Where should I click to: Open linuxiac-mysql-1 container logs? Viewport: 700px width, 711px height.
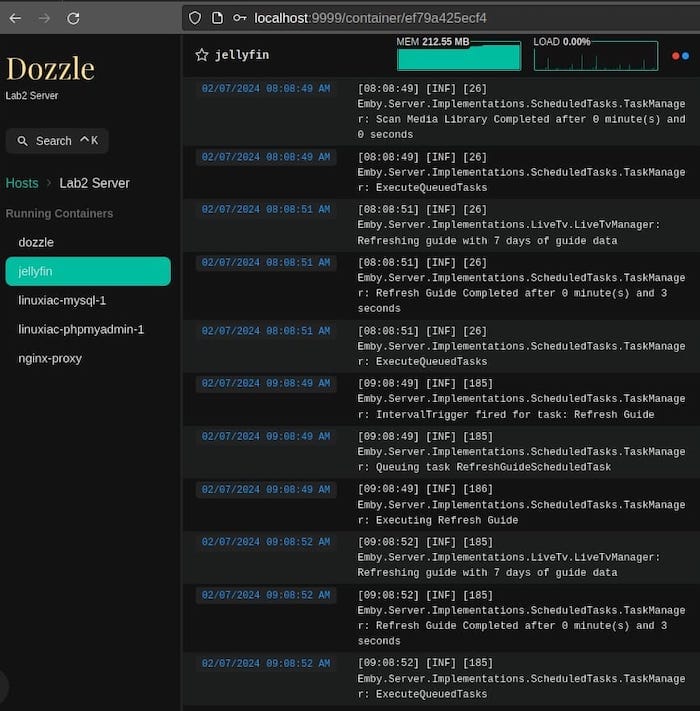click(88, 300)
